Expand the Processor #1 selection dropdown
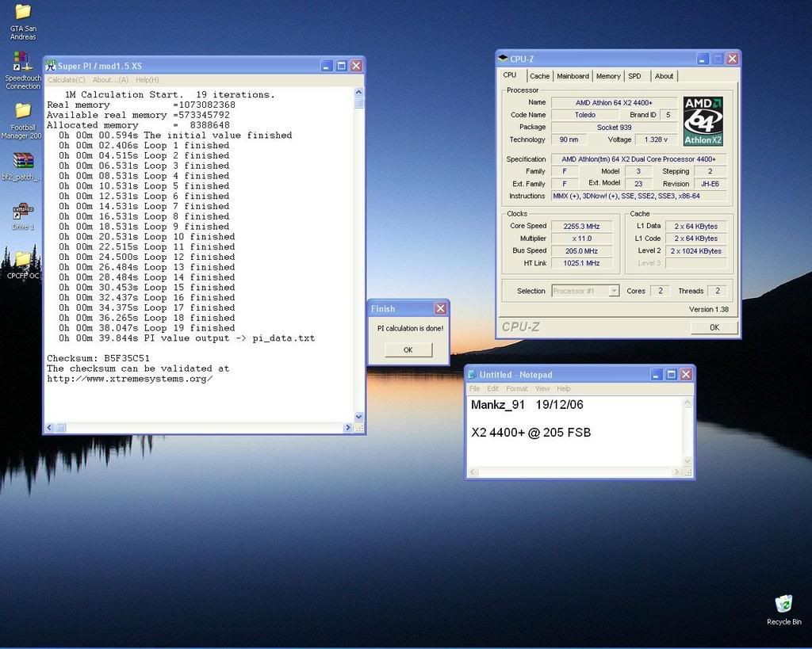The width and height of the screenshot is (812, 649). click(x=613, y=291)
